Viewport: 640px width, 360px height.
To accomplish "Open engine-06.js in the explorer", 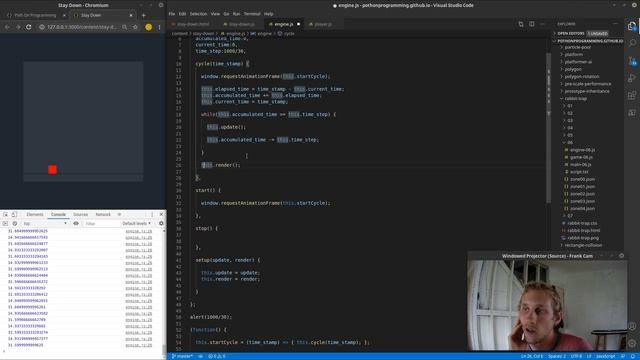I will point(582,150).
